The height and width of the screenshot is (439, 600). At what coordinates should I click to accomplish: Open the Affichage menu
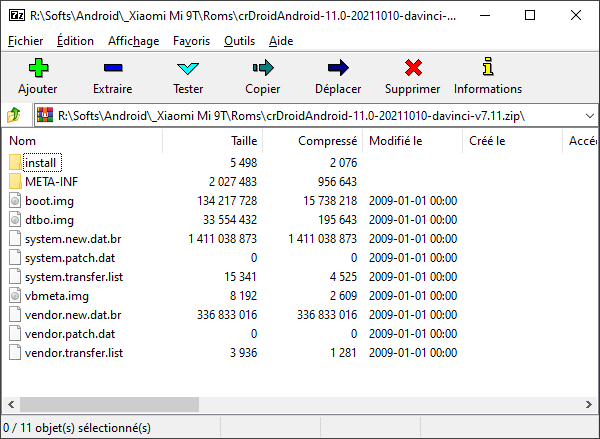coord(134,41)
